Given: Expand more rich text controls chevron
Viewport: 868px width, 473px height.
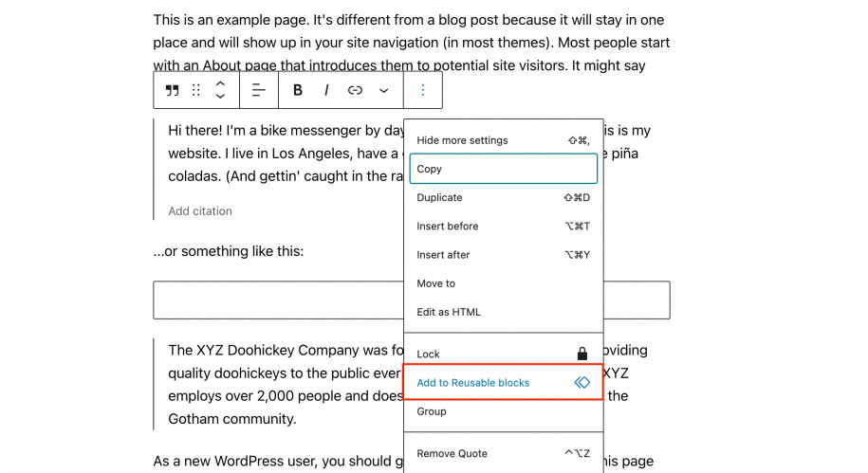Looking at the screenshot, I should pos(383,91).
